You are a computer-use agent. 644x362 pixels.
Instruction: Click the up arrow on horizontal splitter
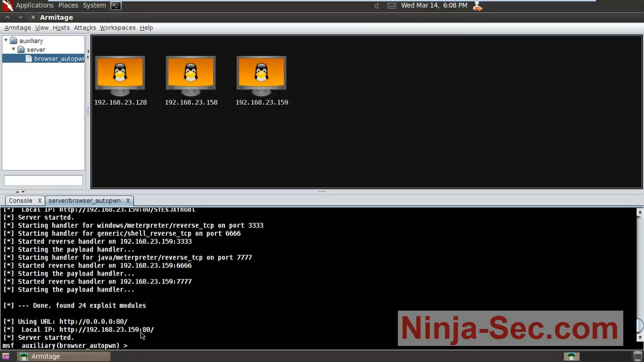click(x=18, y=192)
